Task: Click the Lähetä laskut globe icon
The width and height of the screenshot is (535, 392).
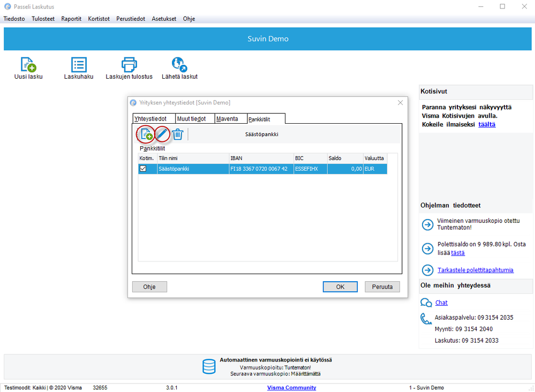Action: (x=179, y=64)
